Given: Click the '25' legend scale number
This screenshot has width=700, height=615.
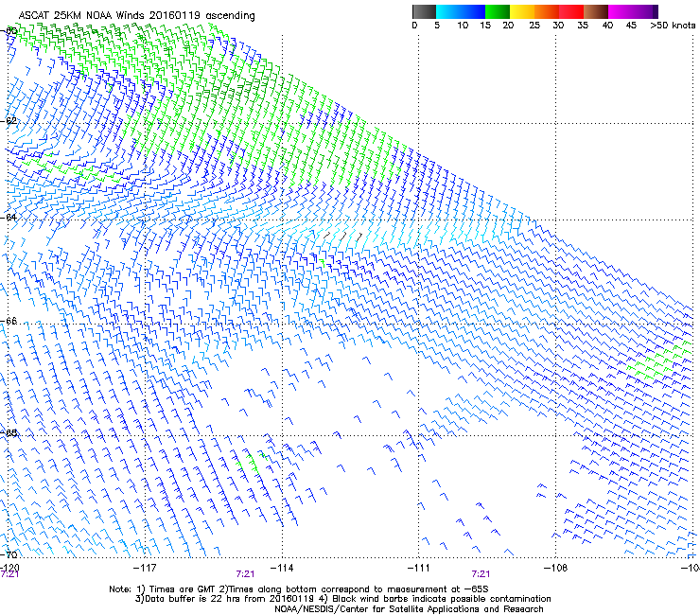Looking at the screenshot, I should [x=534, y=26].
